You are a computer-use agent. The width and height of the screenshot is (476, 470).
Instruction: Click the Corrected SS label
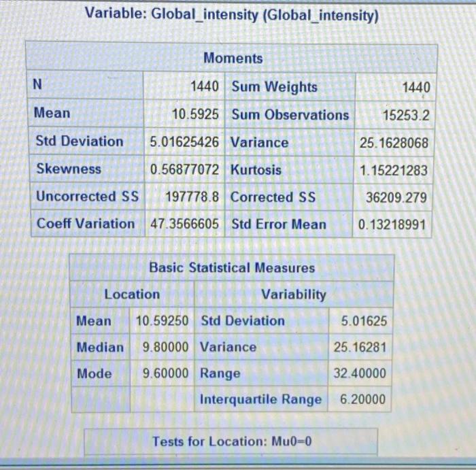(x=273, y=197)
